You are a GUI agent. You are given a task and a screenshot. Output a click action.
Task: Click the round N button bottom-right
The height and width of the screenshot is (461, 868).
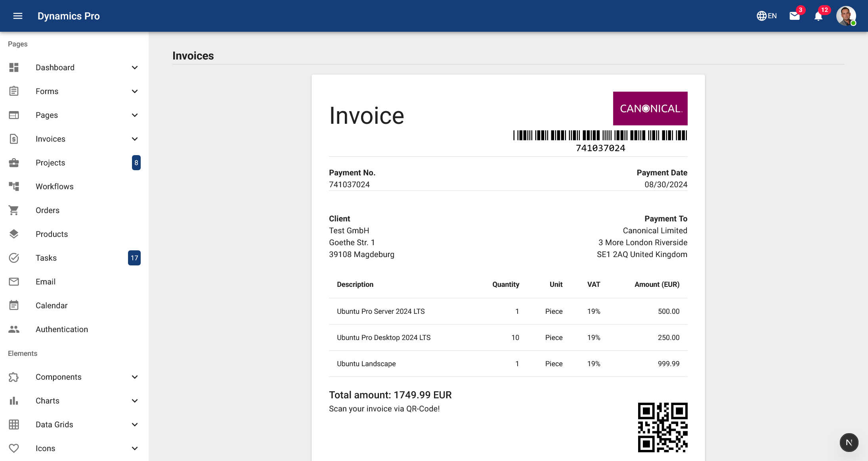pos(849,442)
